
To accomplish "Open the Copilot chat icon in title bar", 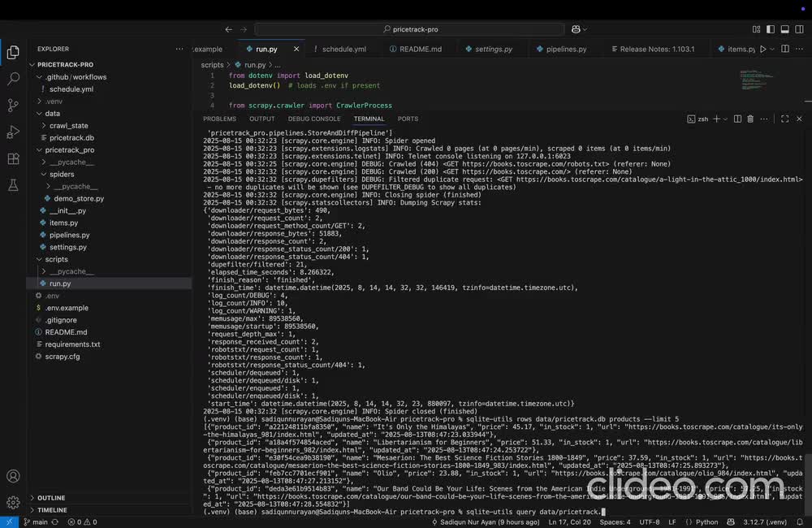I will (576, 29).
